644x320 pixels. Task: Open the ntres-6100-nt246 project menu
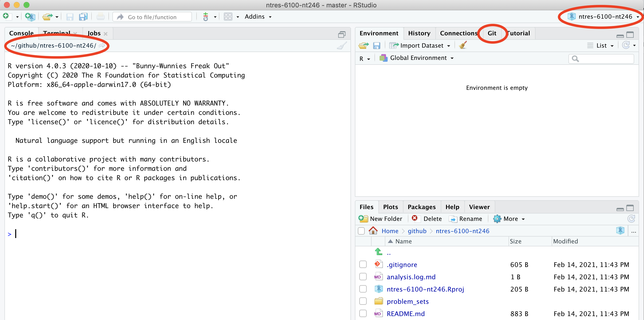click(603, 16)
